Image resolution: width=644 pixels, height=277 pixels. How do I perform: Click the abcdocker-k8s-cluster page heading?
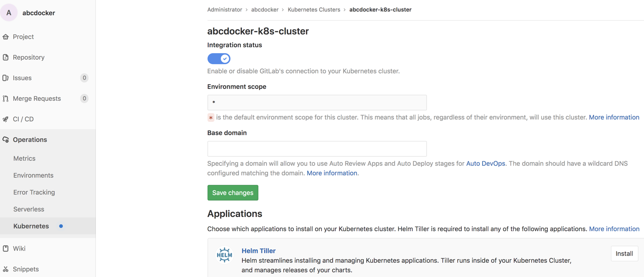(258, 31)
